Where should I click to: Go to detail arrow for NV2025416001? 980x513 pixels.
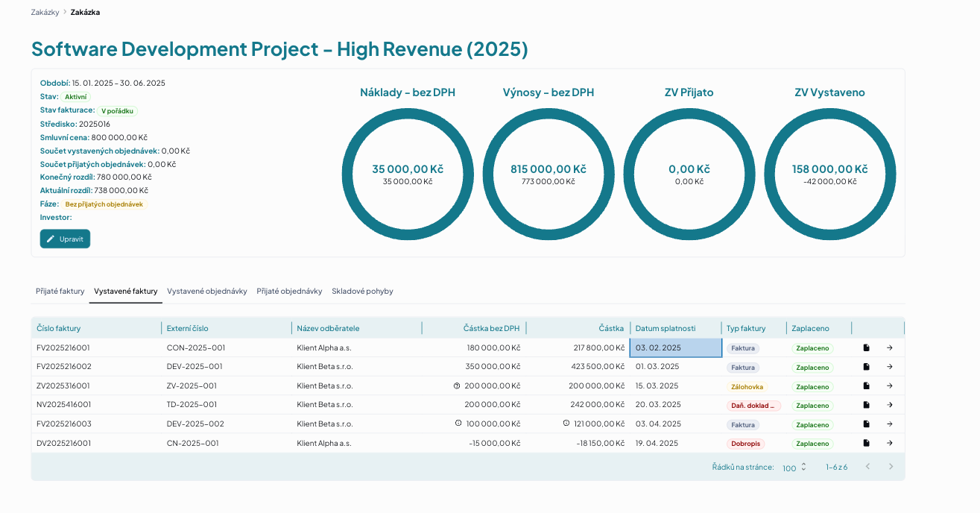point(890,405)
